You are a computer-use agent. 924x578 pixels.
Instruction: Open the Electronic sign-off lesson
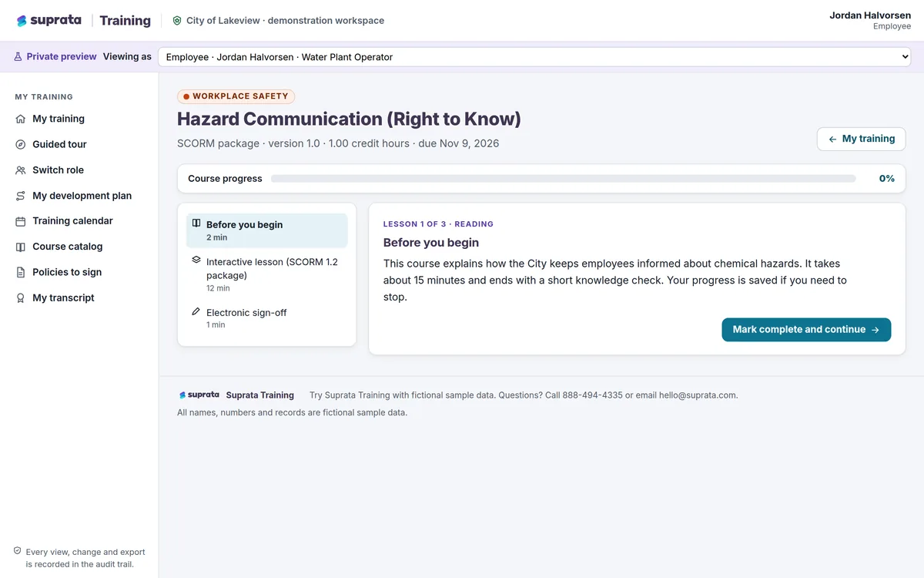(266, 318)
